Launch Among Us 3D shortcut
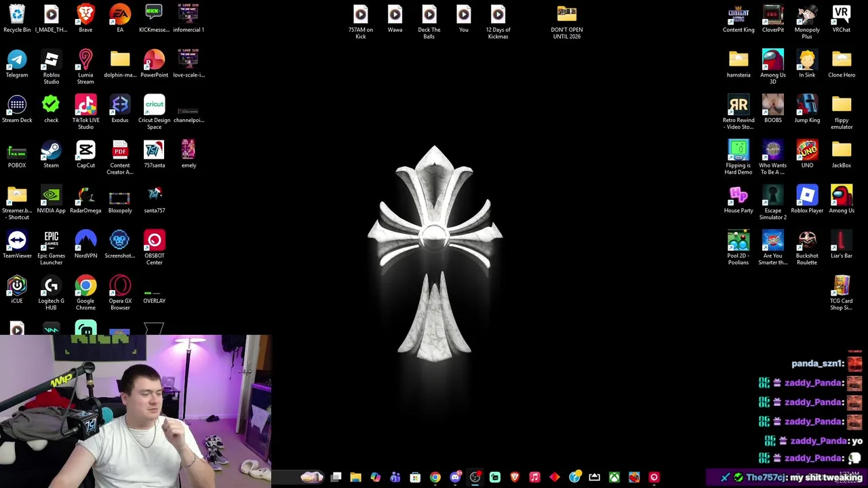Viewport: 868px width, 488px height. 772,67
